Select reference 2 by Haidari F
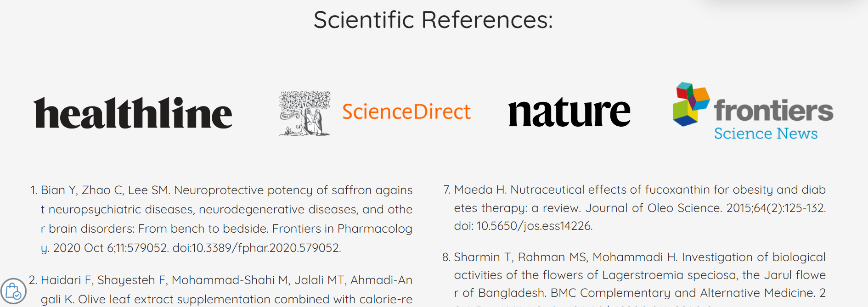Screen dimensions: 868x307 tap(220, 290)
